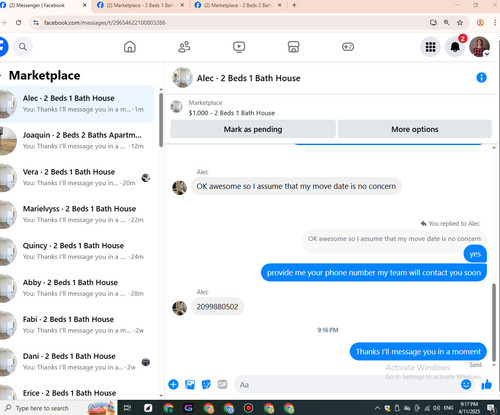The height and width of the screenshot is (415, 500).
Task: Click the listing header title Alec
Action: [x=248, y=78]
